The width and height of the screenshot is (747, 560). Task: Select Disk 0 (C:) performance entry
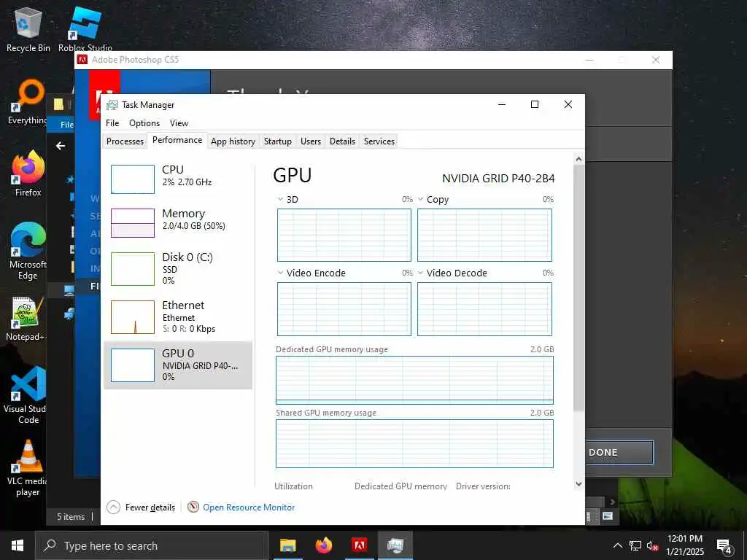[x=178, y=268]
